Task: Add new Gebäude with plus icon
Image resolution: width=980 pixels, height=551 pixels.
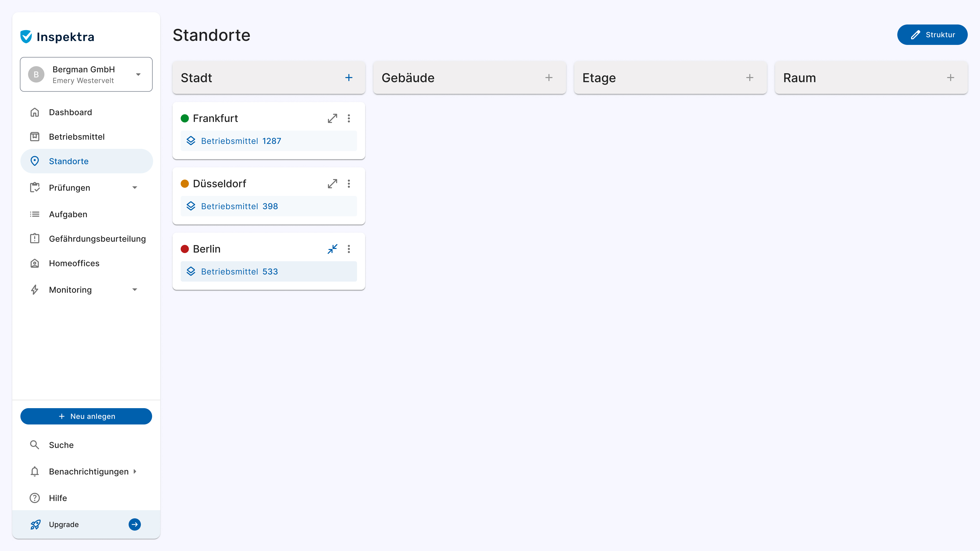Action: coord(549,78)
